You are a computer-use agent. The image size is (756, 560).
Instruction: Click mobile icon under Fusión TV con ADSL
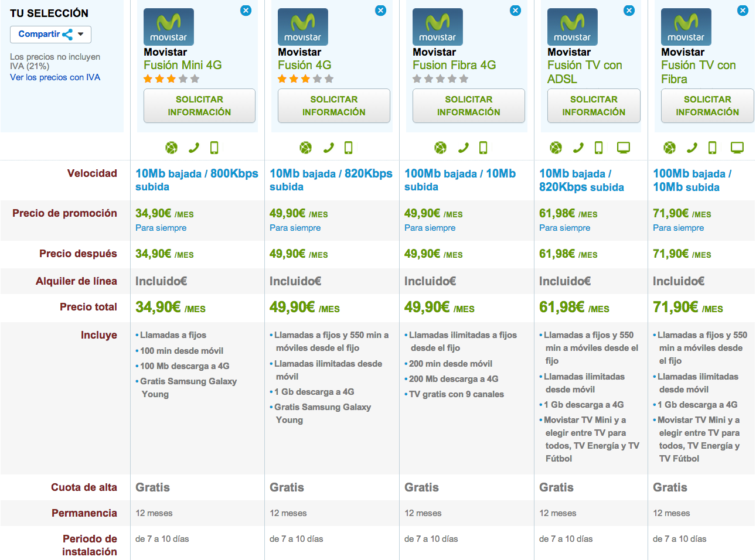[x=599, y=148]
